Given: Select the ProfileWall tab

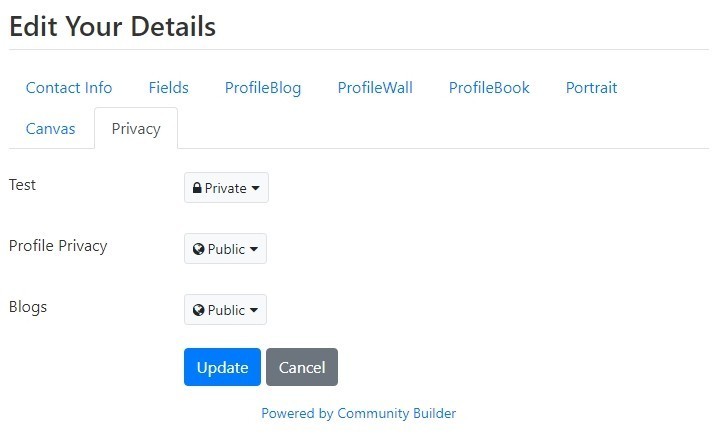Looking at the screenshot, I should tap(375, 88).
